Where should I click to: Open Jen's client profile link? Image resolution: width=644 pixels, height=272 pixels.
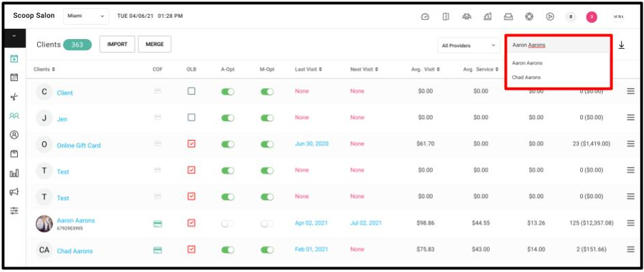coord(62,119)
